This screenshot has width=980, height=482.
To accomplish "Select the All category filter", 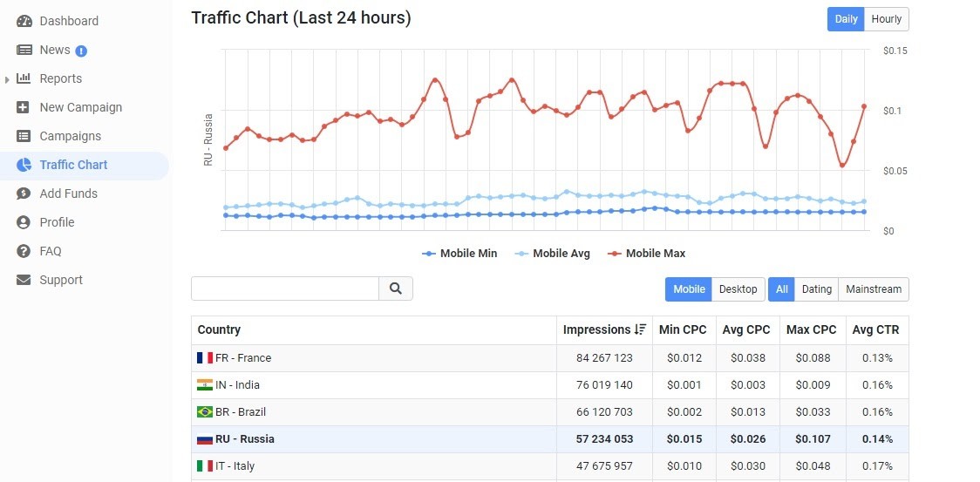I will [x=781, y=289].
